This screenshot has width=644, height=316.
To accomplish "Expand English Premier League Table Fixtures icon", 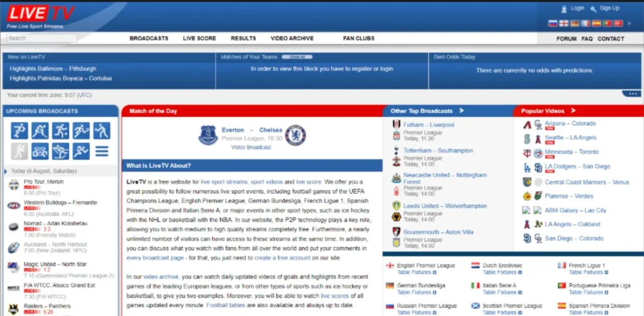I will [x=435, y=273].
